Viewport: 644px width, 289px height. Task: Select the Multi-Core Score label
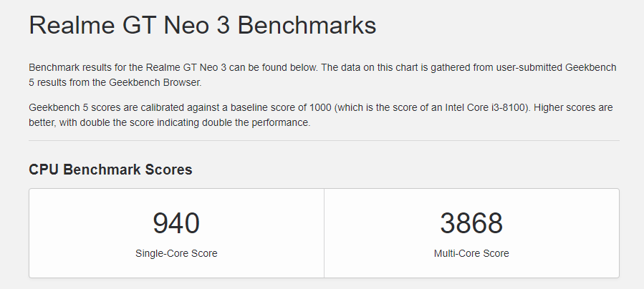[x=471, y=253]
